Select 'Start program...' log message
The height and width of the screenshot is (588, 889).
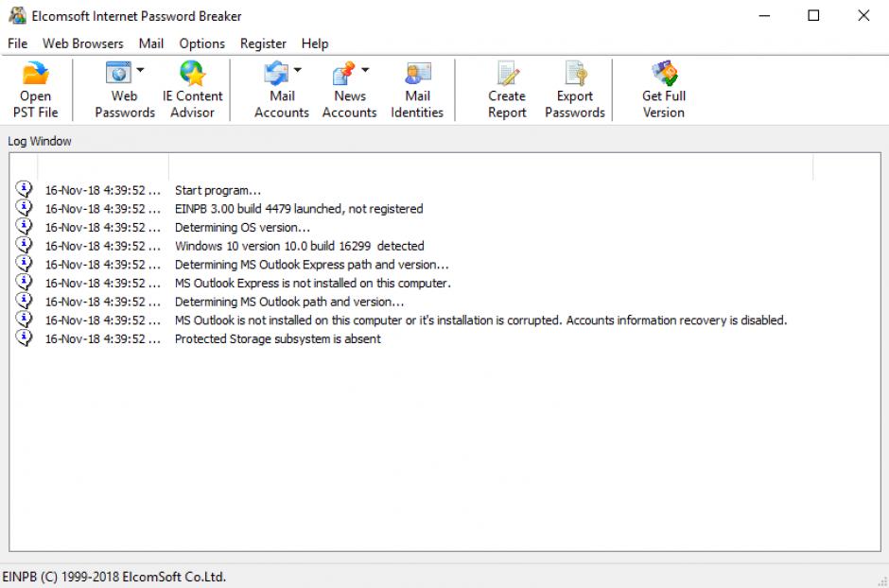click(218, 190)
